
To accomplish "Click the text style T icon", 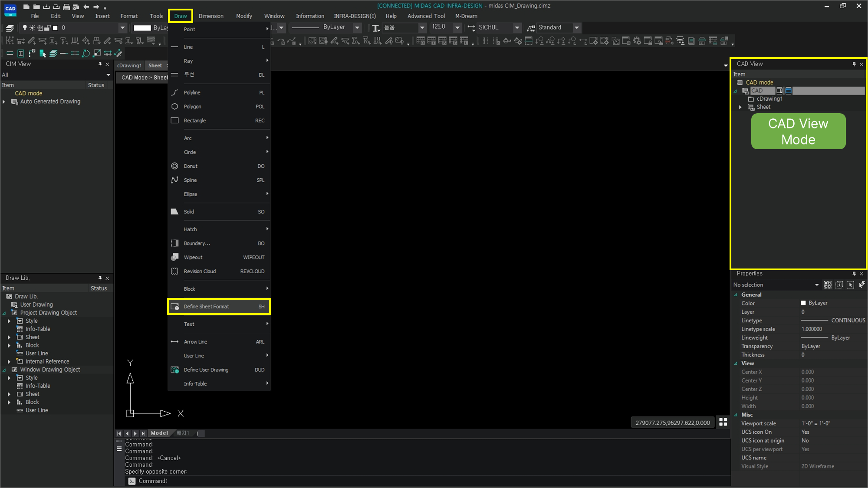I will click(376, 28).
